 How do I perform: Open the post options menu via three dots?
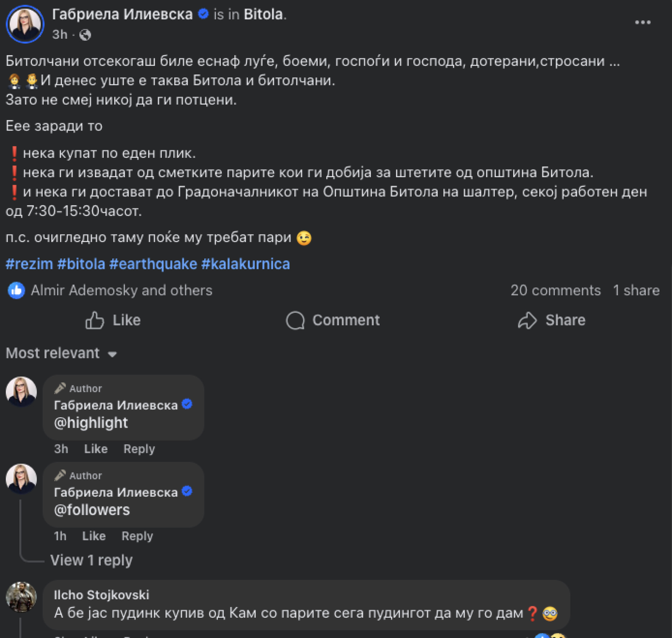tap(642, 22)
